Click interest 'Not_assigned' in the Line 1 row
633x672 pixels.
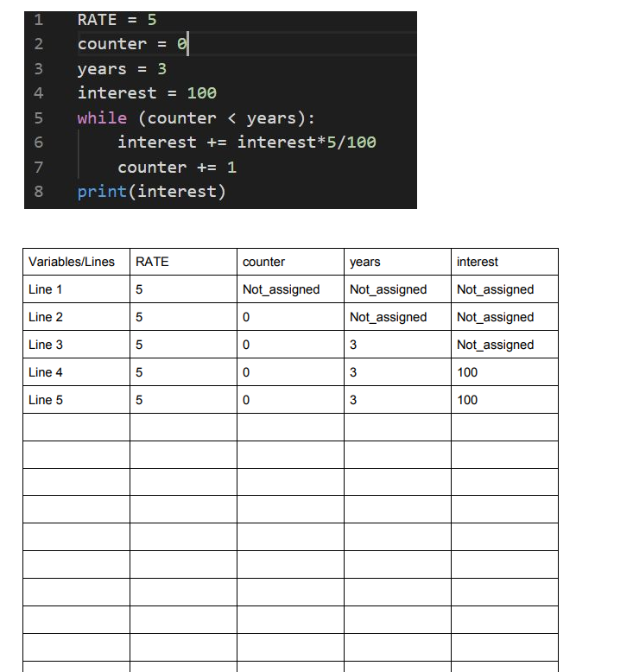(x=496, y=289)
